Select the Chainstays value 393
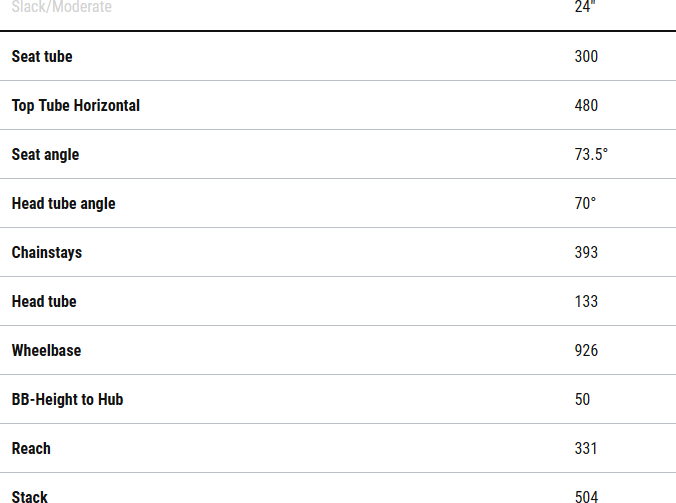 click(x=586, y=253)
